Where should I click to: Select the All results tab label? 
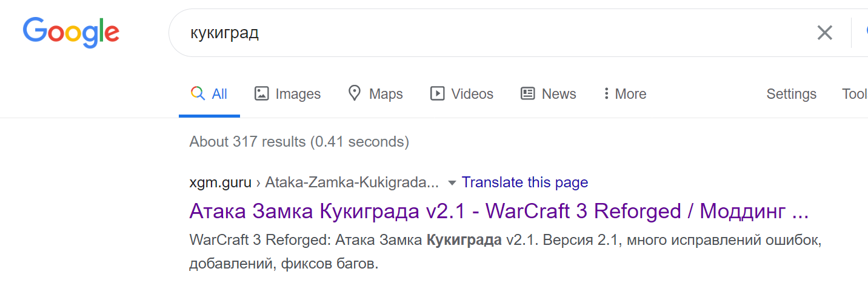tap(219, 94)
